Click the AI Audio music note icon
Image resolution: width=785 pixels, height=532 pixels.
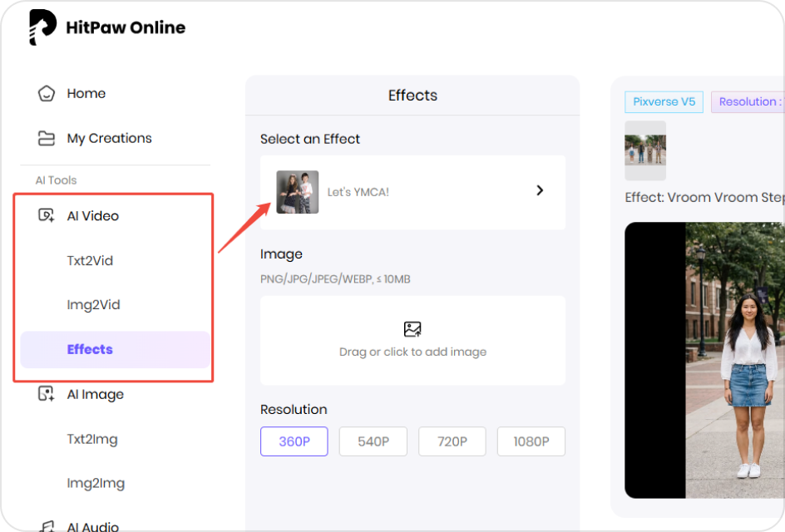coord(47,525)
